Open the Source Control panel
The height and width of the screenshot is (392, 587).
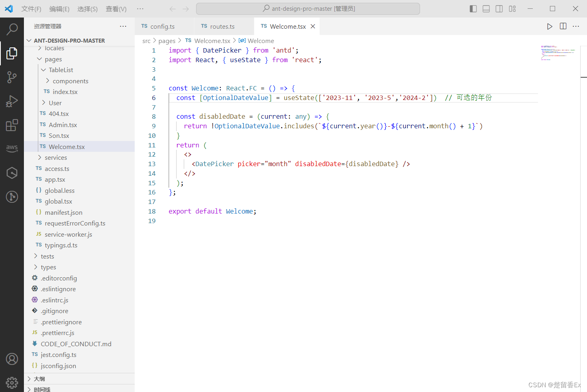[x=12, y=77]
